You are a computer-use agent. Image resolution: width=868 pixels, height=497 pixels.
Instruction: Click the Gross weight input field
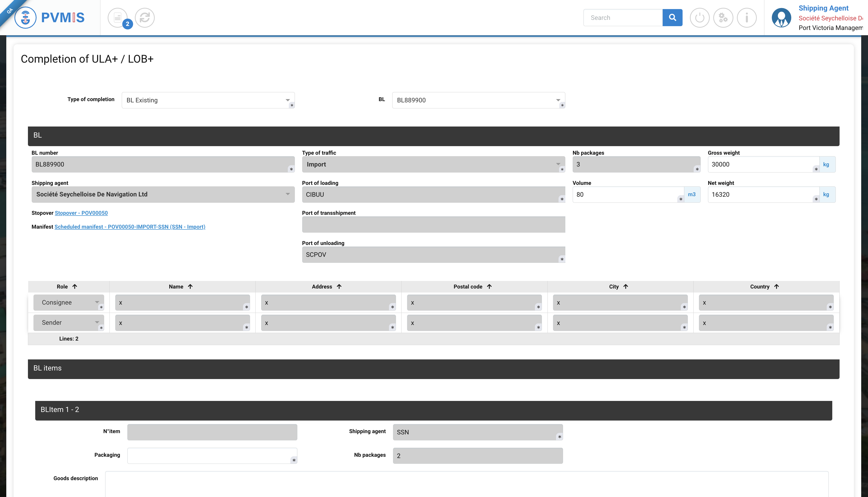pos(762,164)
